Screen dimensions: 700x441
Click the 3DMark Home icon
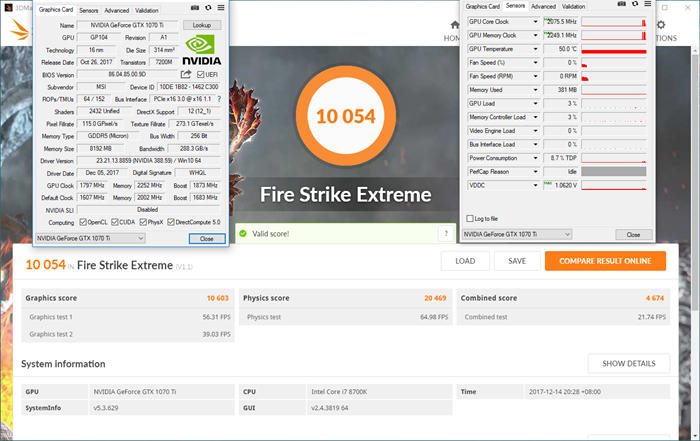point(454,25)
